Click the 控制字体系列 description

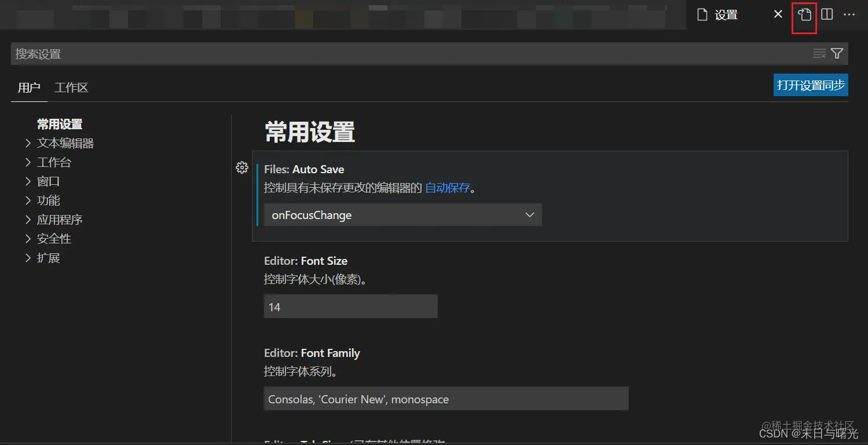pos(301,371)
